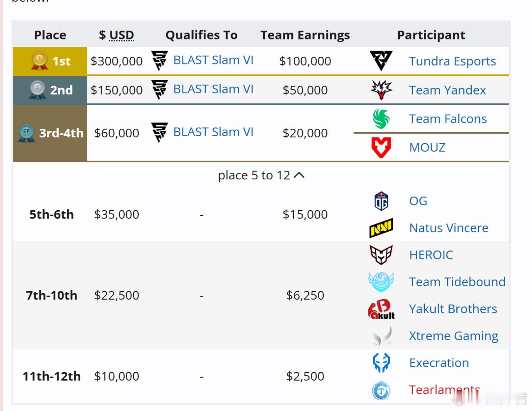Click the gold 1st place medal
Viewport: 532px width, 411px height.
39,61
